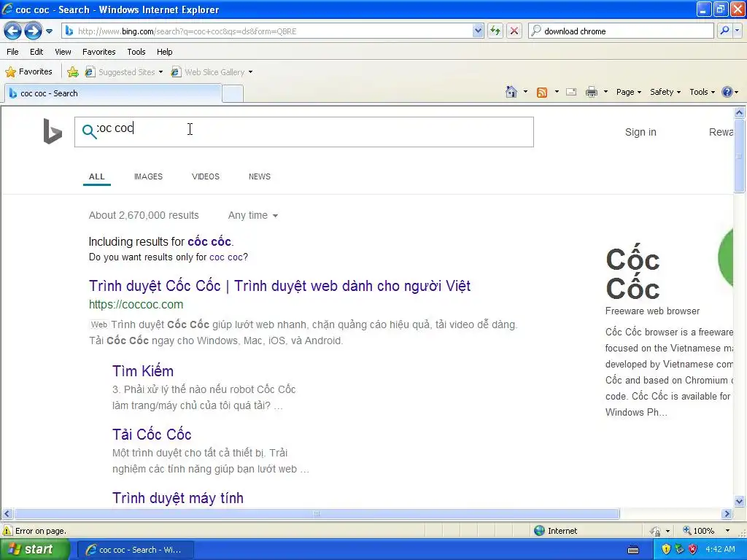Click the taskbar 'coc coc - Search' button

pyautogui.click(x=135, y=550)
